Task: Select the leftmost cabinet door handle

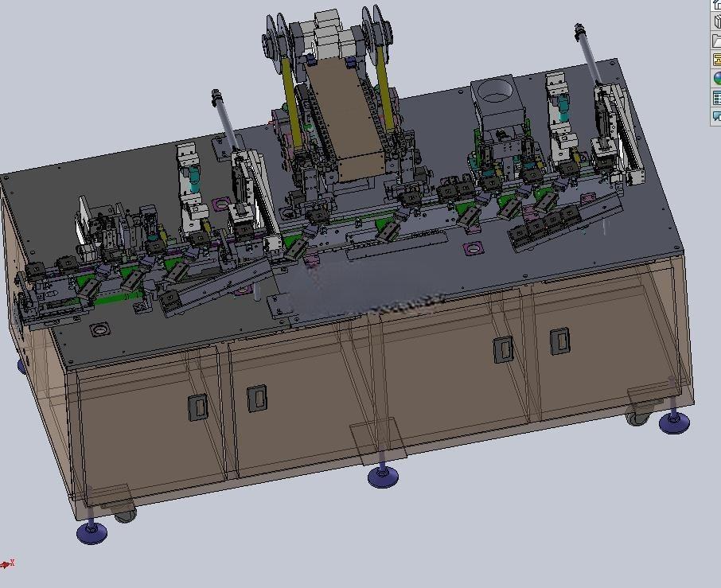Action: pos(197,407)
